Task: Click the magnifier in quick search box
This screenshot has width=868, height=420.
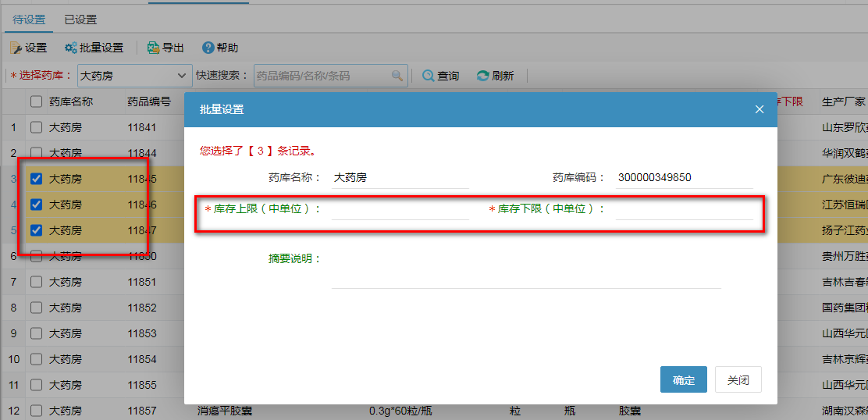Action: point(397,76)
